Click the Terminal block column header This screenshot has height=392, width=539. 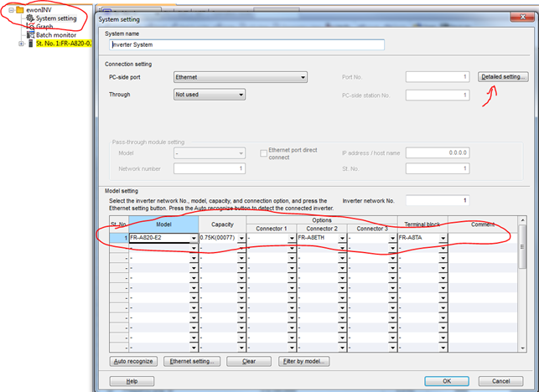pyautogui.click(x=422, y=224)
